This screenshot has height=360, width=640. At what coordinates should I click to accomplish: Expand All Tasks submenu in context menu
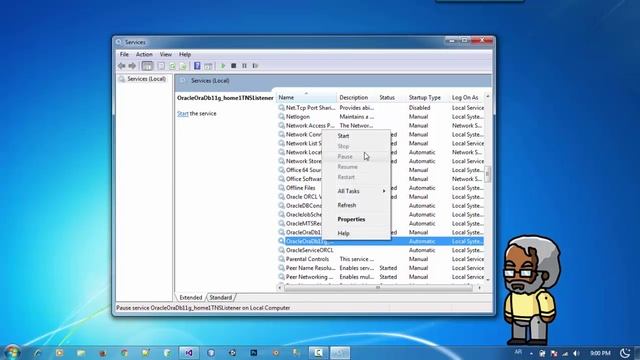coord(356,191)
